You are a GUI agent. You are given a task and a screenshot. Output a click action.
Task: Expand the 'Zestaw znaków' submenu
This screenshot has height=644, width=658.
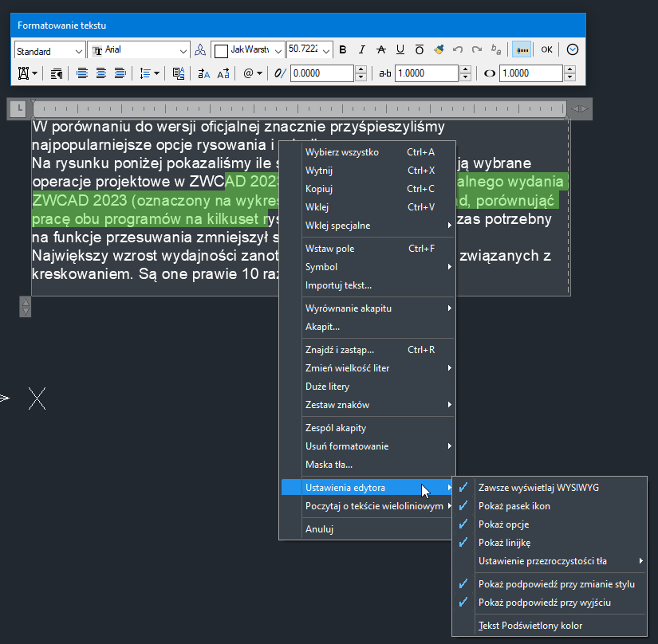[x=368, y=405]
